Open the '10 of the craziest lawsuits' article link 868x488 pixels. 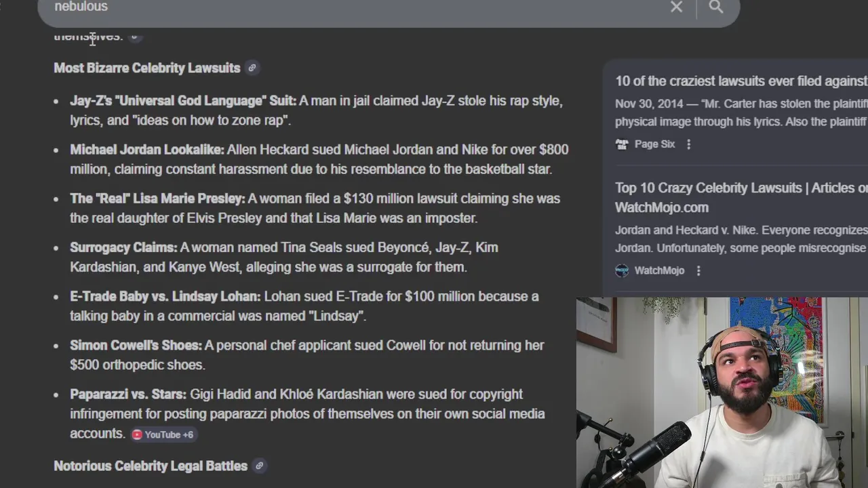pyautogui.click(x=741, y=81)
